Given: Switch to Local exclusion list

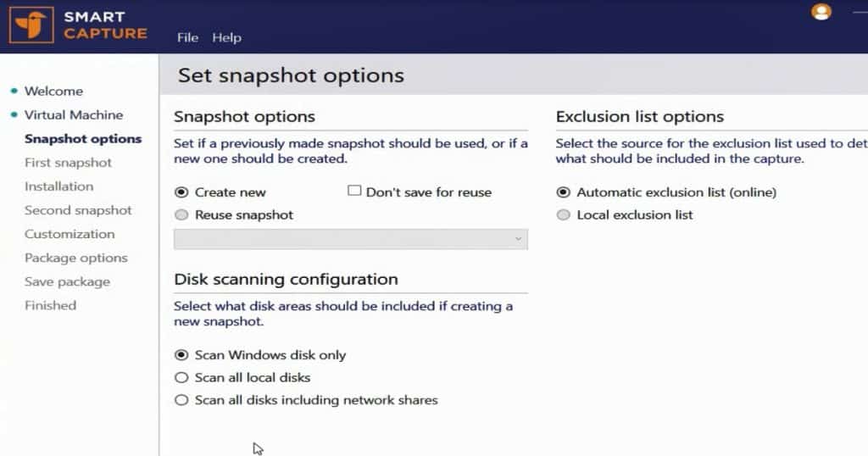Looking at the screenshot, I should click(564, 215).
